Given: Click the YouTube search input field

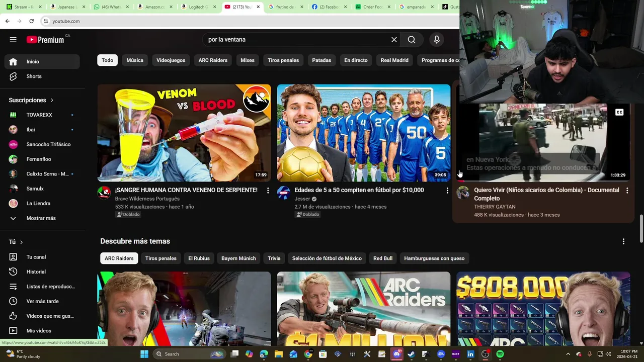Looking at the screenshot, I should coord(297,40).
